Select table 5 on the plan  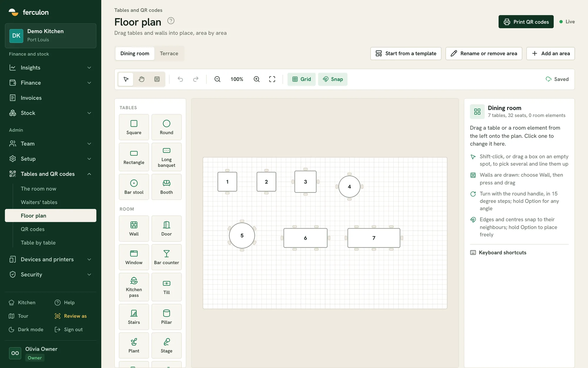(x=242, y=236)
